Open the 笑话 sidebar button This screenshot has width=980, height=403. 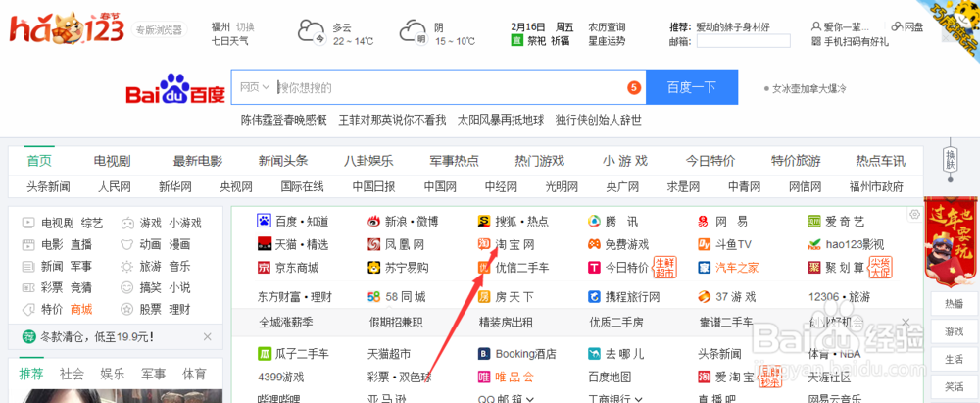coord(954,386)
